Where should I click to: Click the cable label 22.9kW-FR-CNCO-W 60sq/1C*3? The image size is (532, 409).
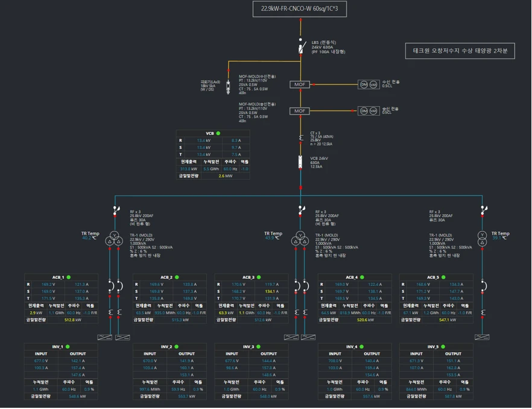(300, 9)
